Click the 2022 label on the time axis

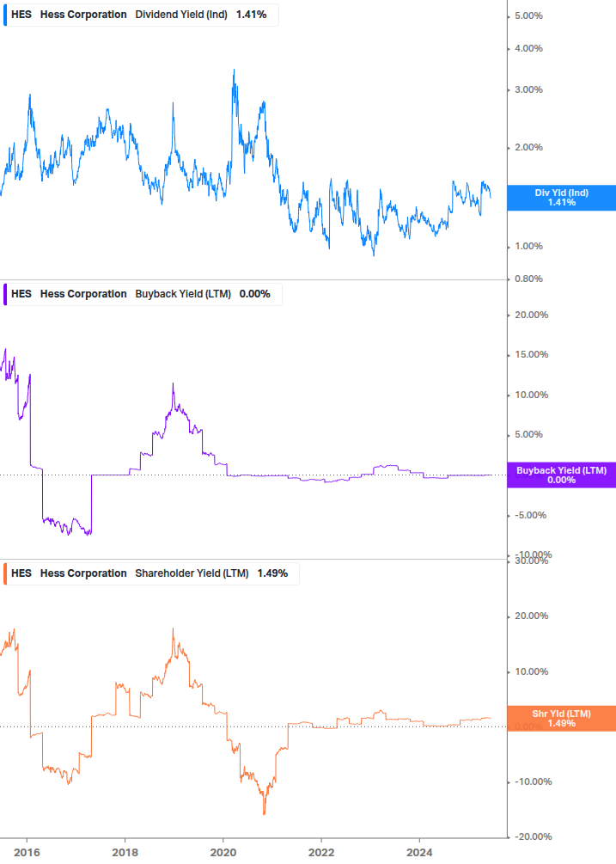click(x=321, y=853)
